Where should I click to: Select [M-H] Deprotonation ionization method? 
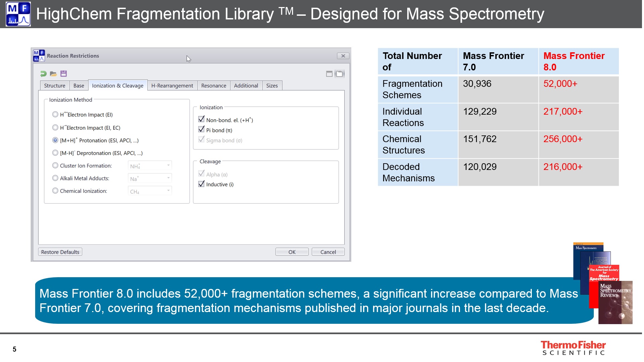click(x=55, y=153)
